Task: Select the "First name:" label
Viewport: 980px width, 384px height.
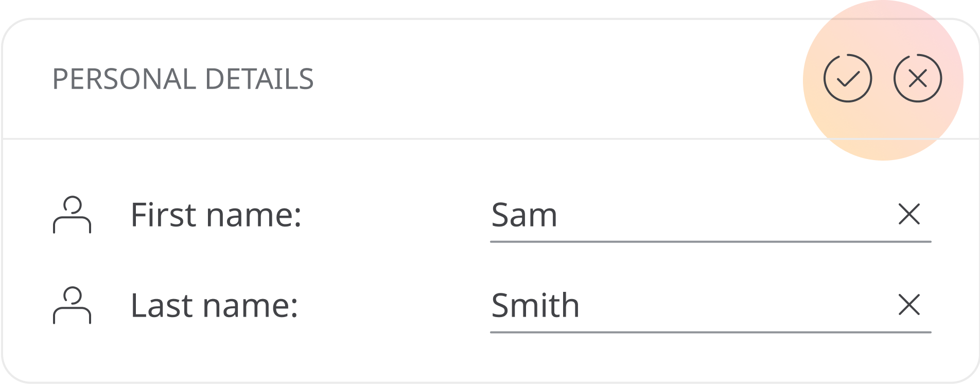Action: 216,215
